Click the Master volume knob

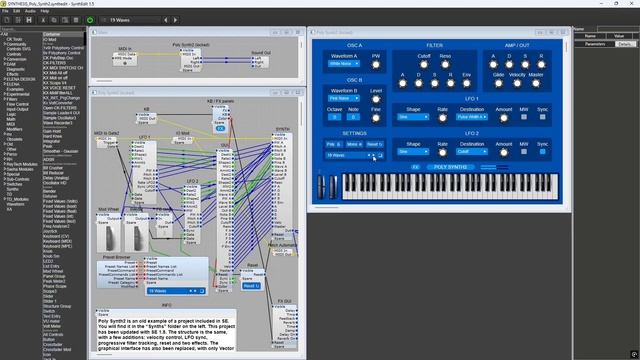[536, 83]
